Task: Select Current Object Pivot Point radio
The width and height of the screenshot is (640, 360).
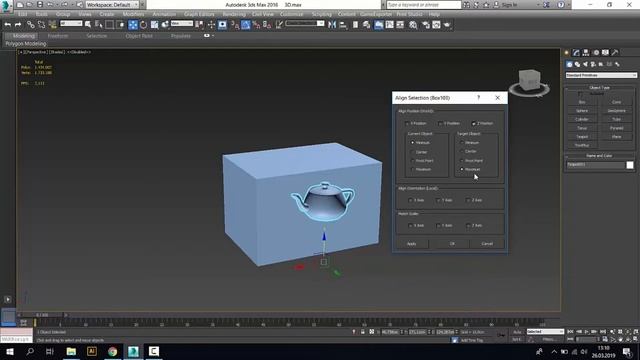Action: click(413, 160)
